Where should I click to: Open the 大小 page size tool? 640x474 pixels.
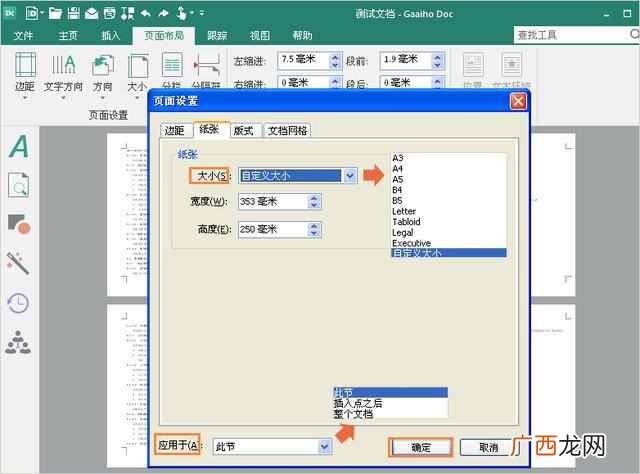tap(137, 73)
